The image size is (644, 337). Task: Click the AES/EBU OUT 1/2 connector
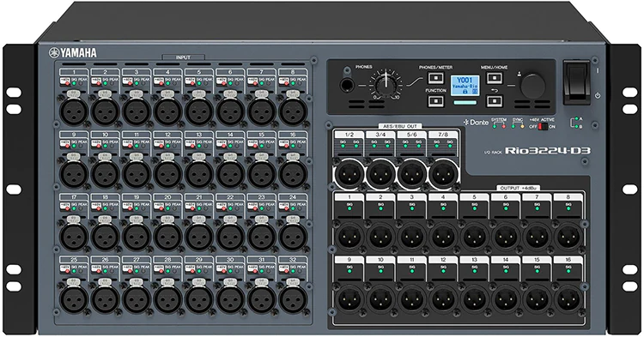pyautogui.click(x=349, y=174)
